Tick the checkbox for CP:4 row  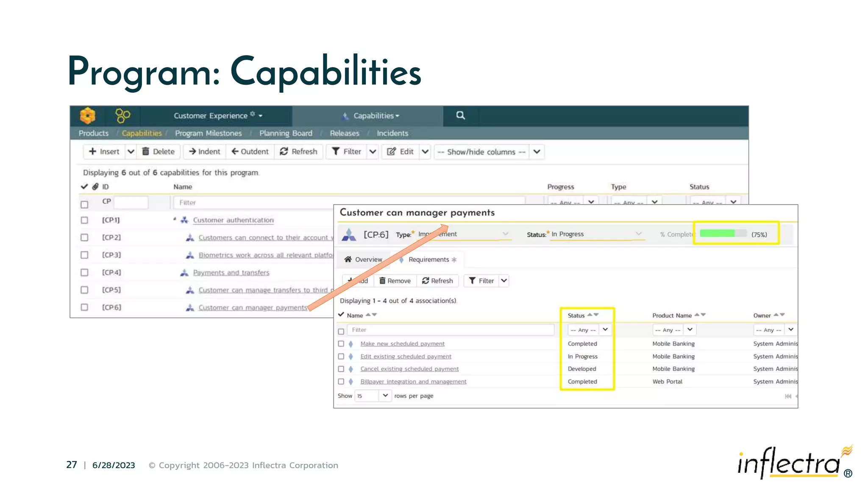84,272
